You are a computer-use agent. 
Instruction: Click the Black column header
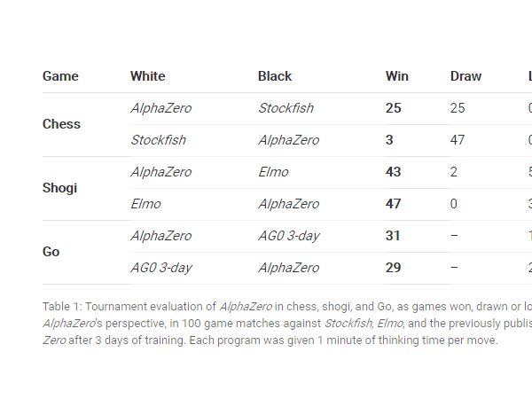point(275,76)
